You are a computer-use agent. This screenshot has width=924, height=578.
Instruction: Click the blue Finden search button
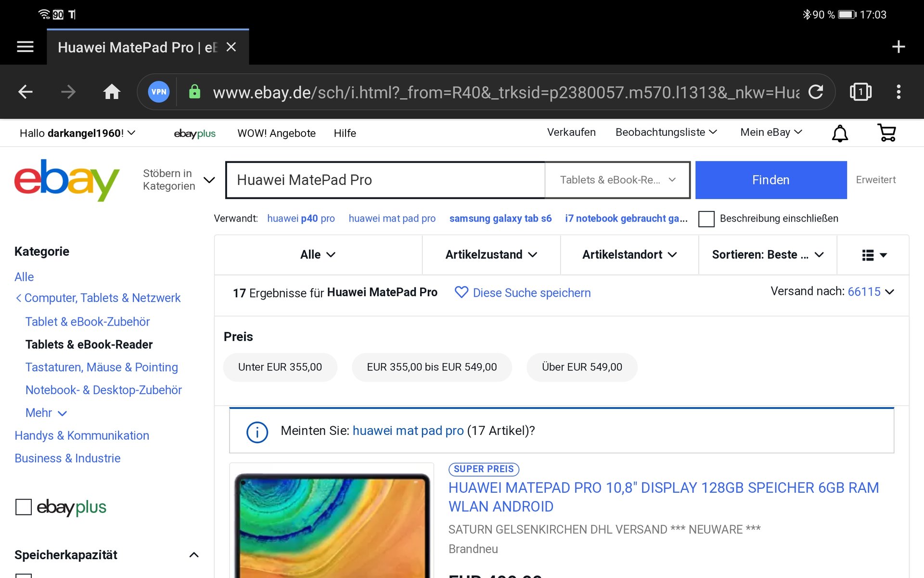coord(771,180)
